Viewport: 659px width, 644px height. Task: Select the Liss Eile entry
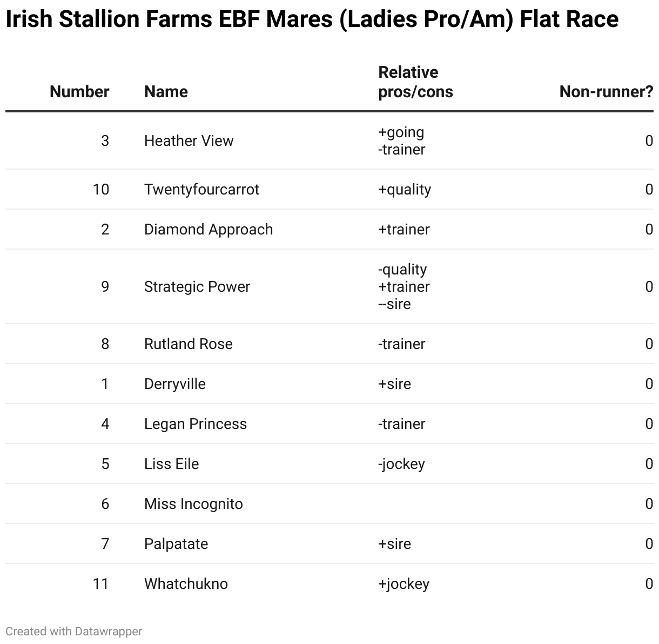(171, 464)
